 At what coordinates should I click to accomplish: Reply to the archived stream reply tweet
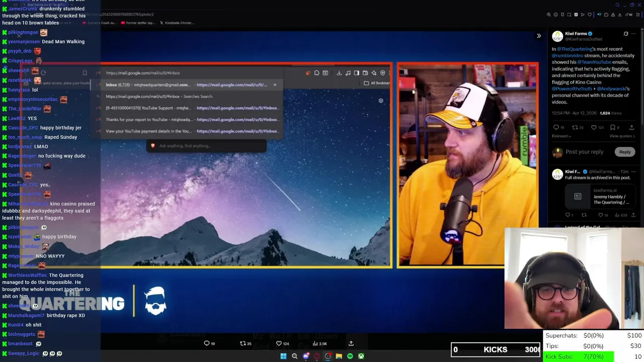coord(568,215)
